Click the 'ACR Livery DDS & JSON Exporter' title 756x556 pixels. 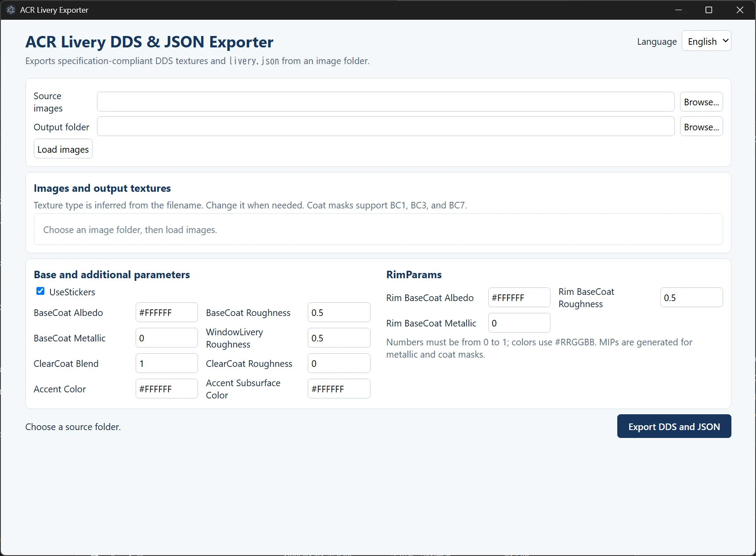149,42
